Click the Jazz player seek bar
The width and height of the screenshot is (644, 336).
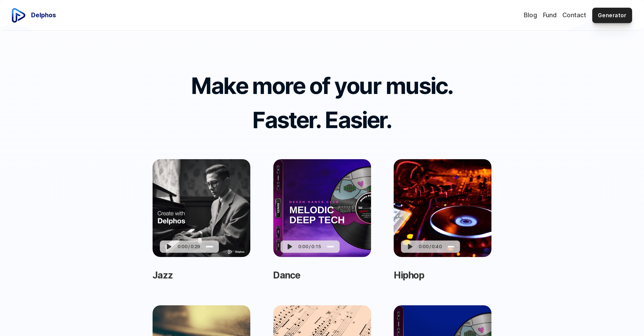pos(209,247)
